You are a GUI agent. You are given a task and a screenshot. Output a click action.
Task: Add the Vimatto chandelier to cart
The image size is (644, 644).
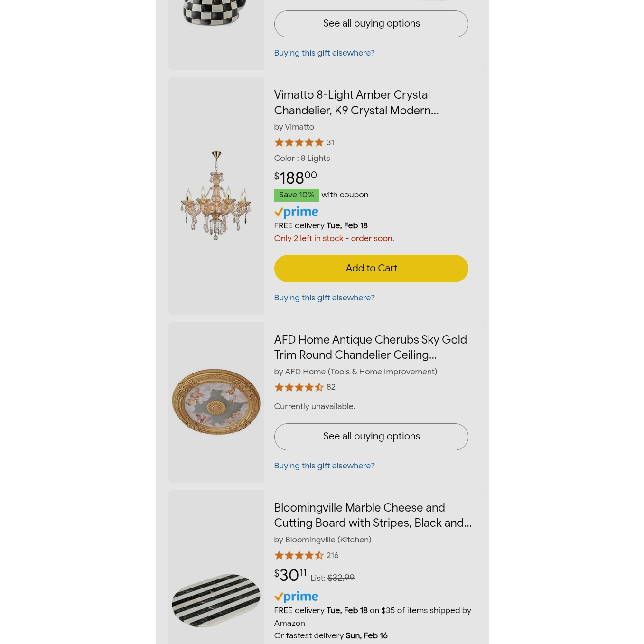tap(371, 269)
